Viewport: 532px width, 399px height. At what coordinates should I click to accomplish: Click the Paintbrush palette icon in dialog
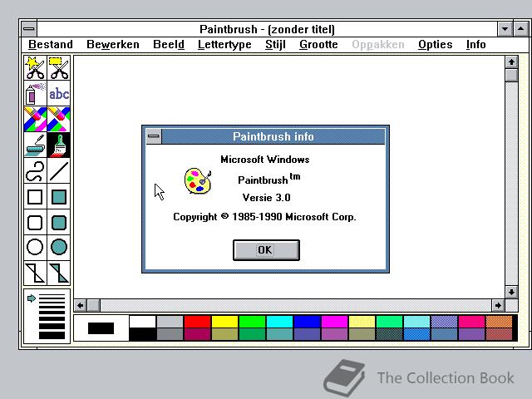pyautogui.click(x=198, y=180)
